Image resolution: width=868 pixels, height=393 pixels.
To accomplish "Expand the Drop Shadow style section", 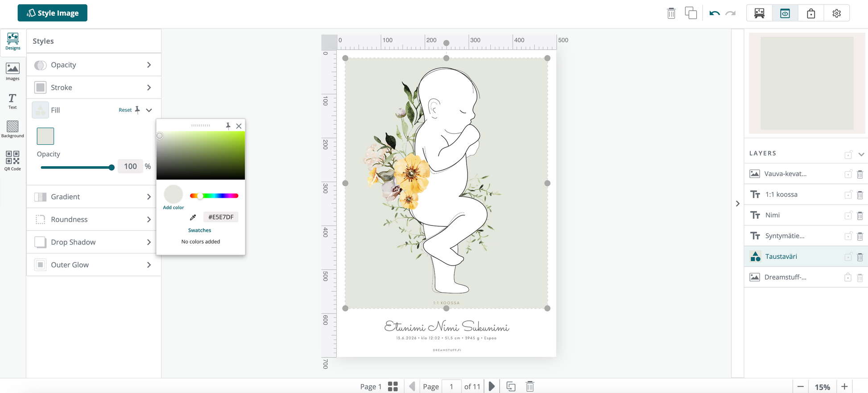I will tap(94, 242).
